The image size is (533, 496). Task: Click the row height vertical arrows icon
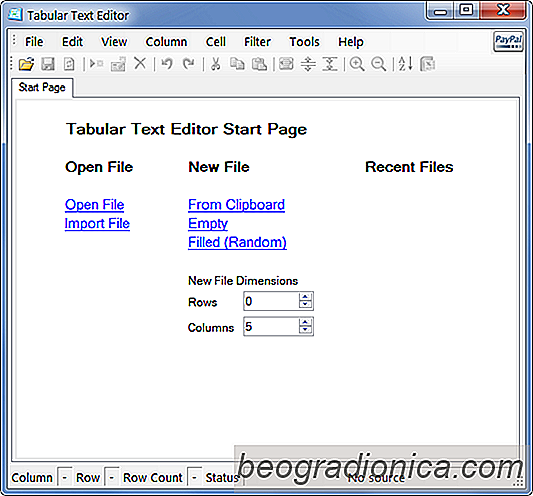(x=308, y=64)
